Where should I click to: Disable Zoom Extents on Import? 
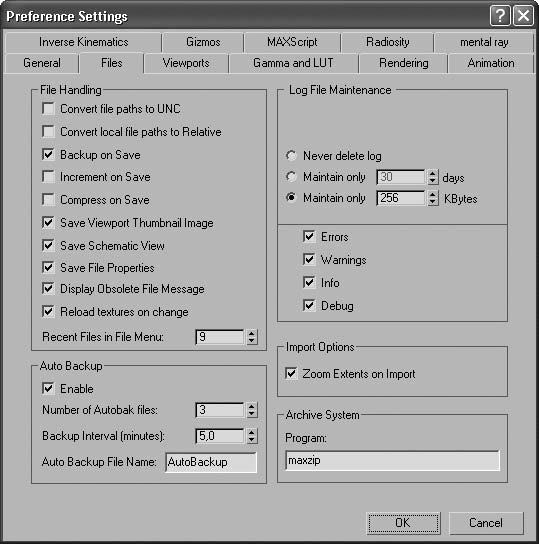point(291,374)
